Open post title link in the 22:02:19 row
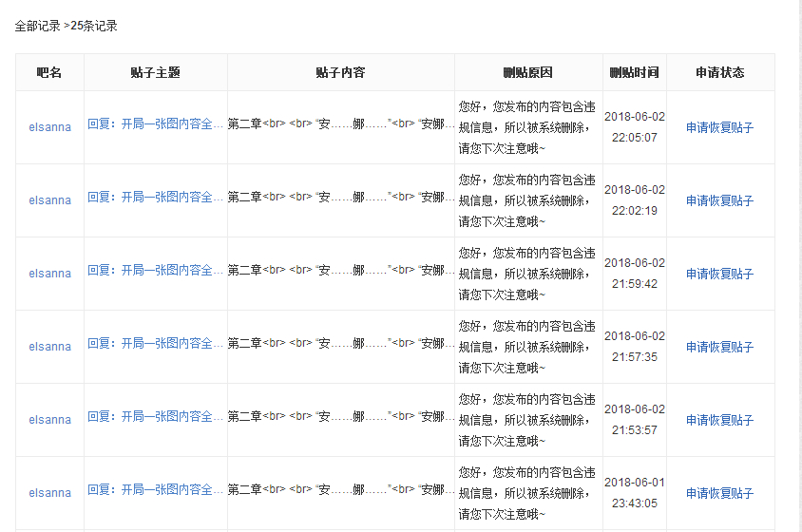Image resolution: width=802 pixels, height=532 pixels. 156,197
